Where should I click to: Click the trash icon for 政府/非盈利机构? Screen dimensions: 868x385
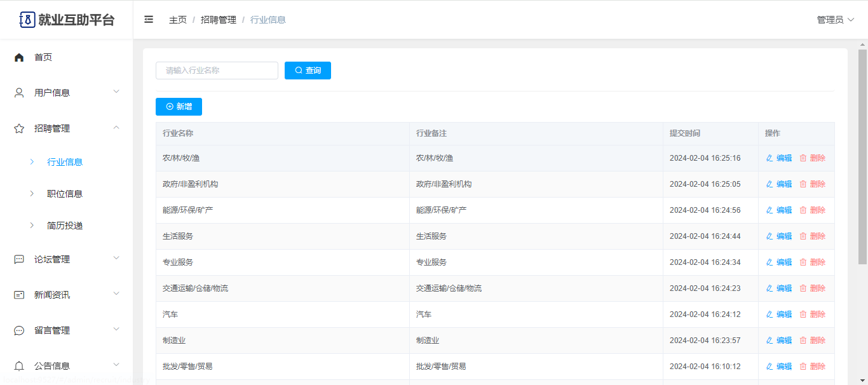(803, 184)
